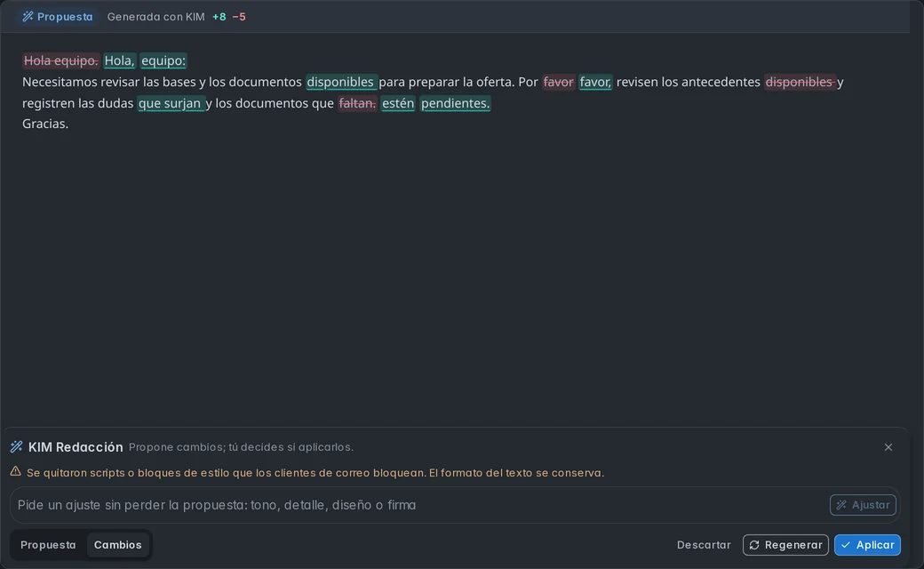
Task: Click the warning triangle icon
Action: coord(15,472)
